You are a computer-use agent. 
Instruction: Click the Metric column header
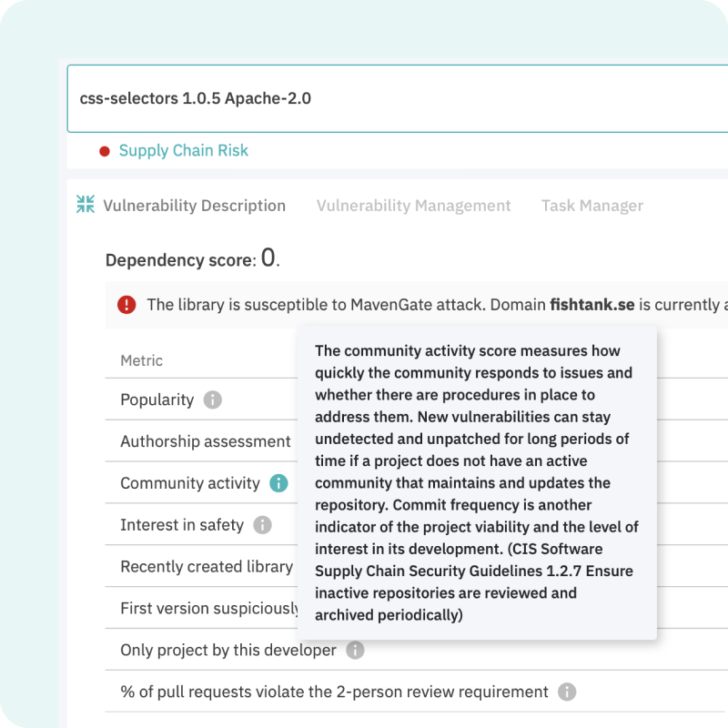click(x=142, y=360)
